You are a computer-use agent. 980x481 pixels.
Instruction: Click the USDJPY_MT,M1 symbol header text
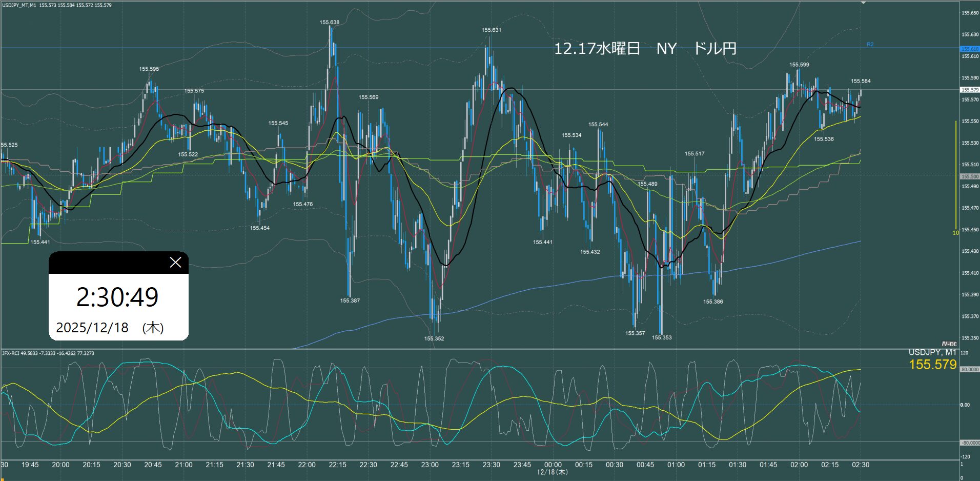point(19,5)
